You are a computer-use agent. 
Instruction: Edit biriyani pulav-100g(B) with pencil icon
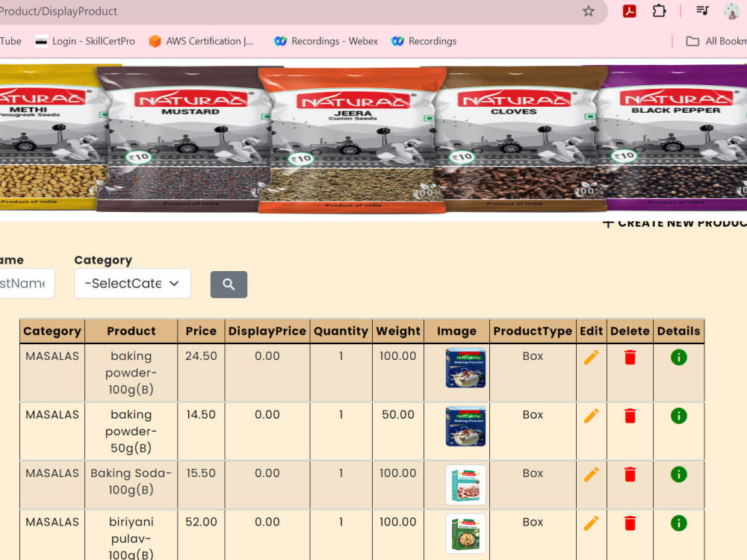(591, 523)
